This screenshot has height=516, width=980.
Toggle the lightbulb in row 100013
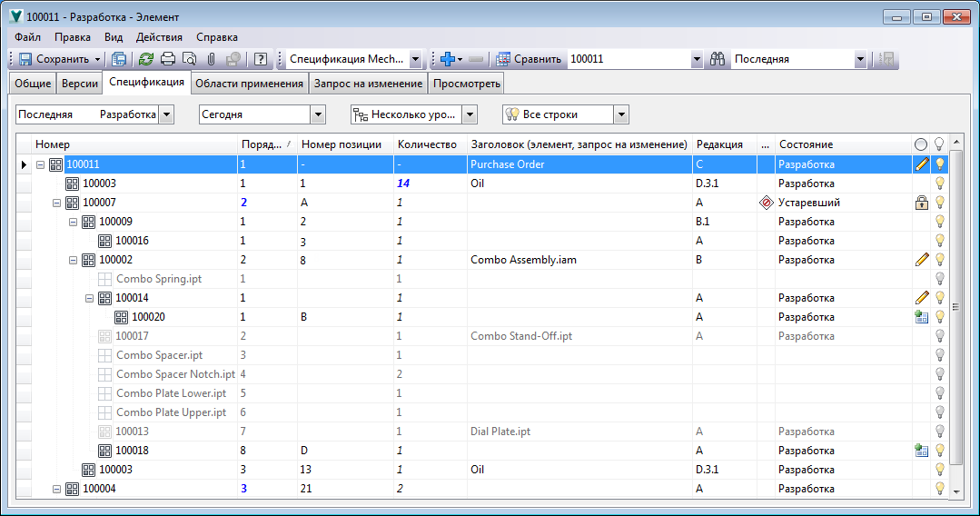[939, 432]
